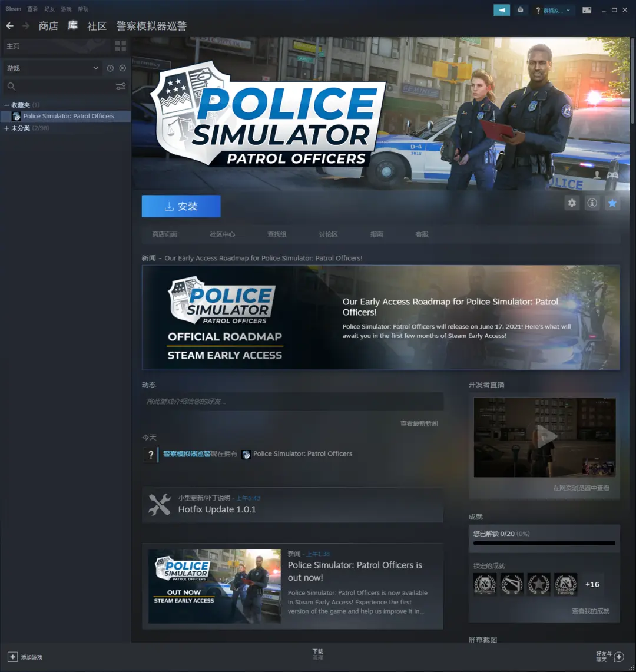Image resolution: width=636 pixels, height=672 pixels.
Task: Click the Hotfix Update wrench icon
Action: [x=160, y=504]
